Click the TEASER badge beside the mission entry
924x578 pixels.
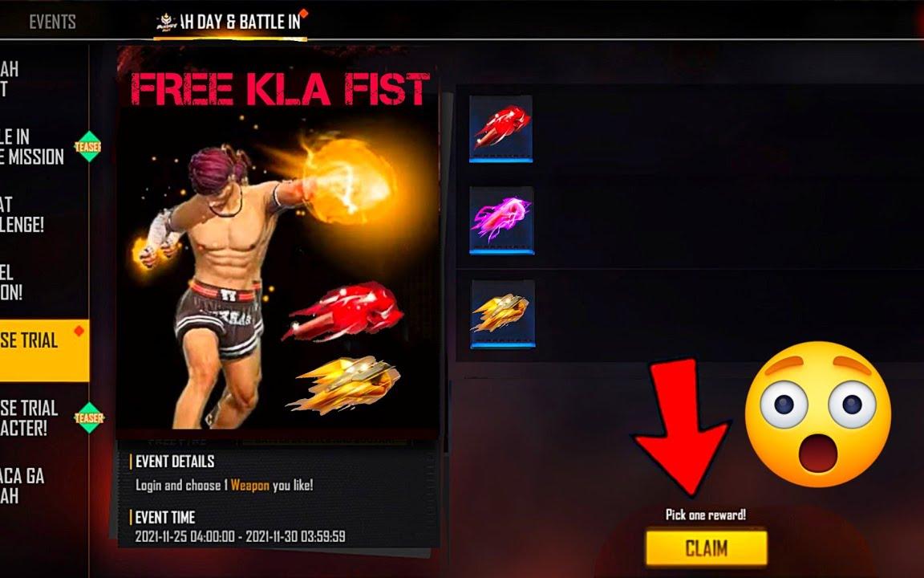click(87, 145)
